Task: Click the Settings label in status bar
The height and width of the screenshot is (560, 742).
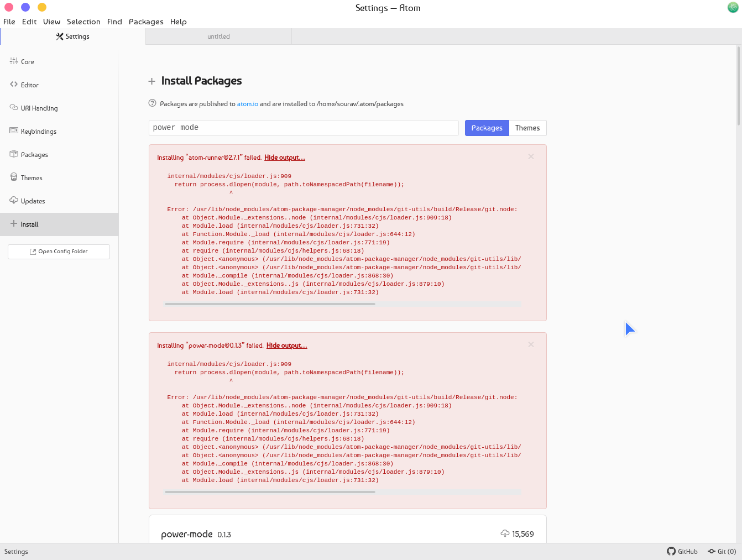Action: pyautogui.click(x=16, y=552)
